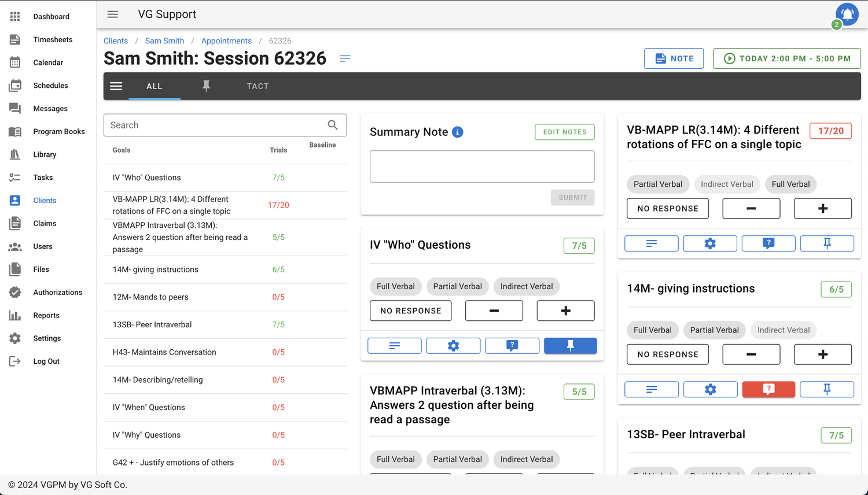Click the Summary Note info icon
This screenshot has width=868, height=495.
click(457, 132)
